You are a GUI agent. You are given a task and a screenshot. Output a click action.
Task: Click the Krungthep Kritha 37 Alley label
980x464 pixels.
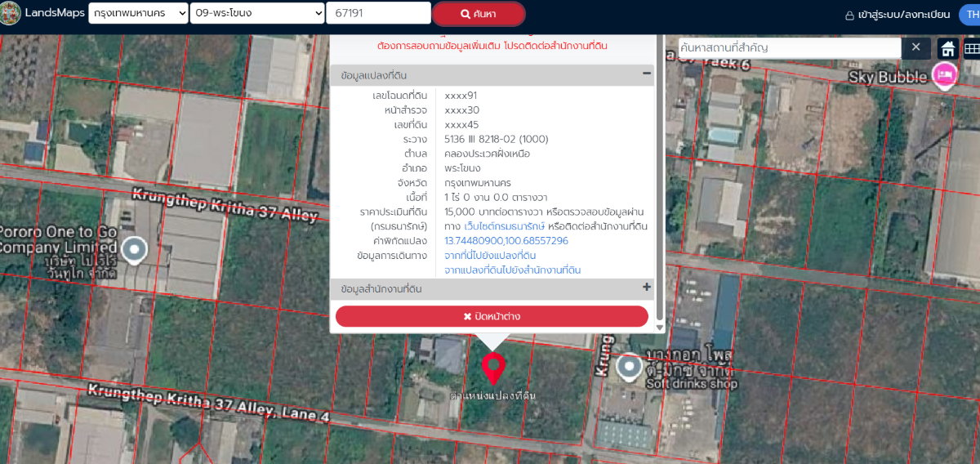225,207
